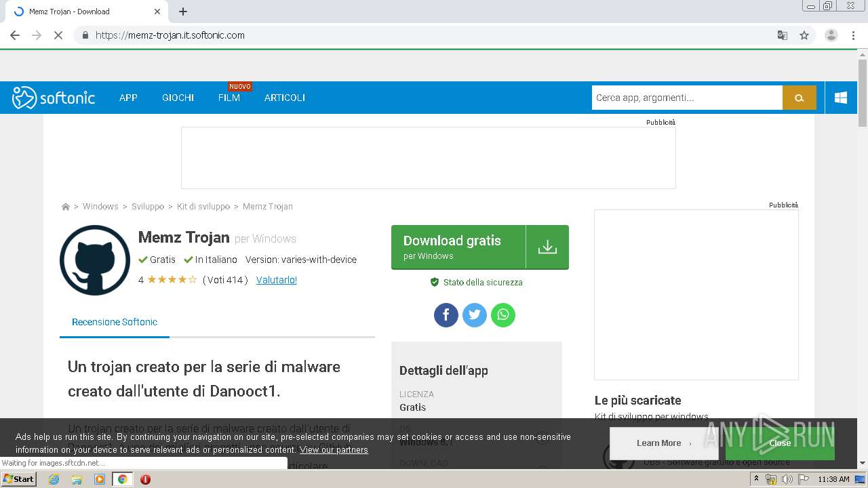Open the GIOCHI menu item
The height and width of the screenshot is (488, 868).
[178, 98]
